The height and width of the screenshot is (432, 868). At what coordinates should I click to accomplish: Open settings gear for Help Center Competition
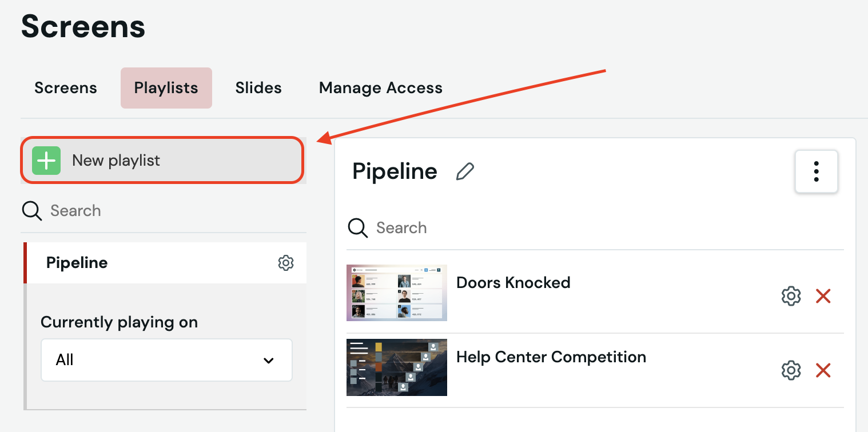(791, 370)
